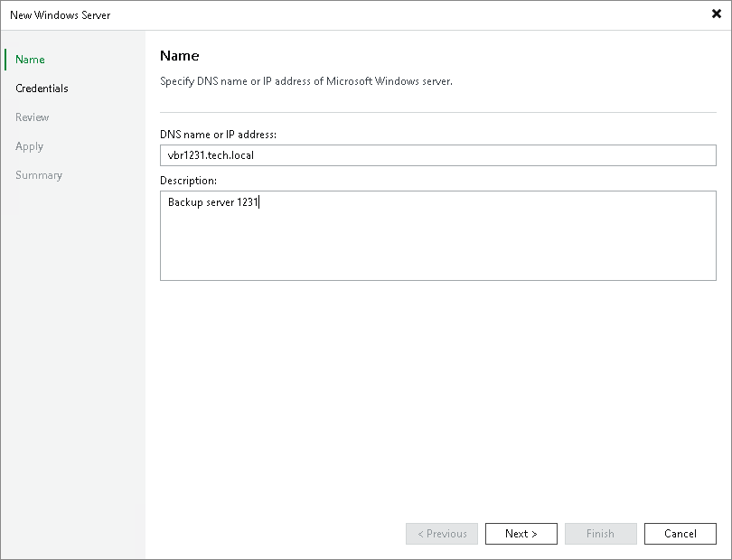Close the New Windows Server dialog
Screen dimensions: 732x560
(717, 14)
